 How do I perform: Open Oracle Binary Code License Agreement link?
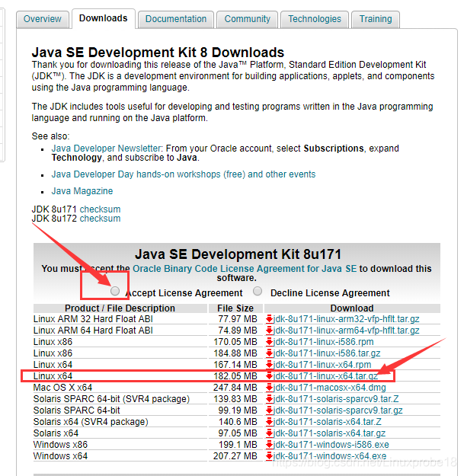(x=245, y=269)
